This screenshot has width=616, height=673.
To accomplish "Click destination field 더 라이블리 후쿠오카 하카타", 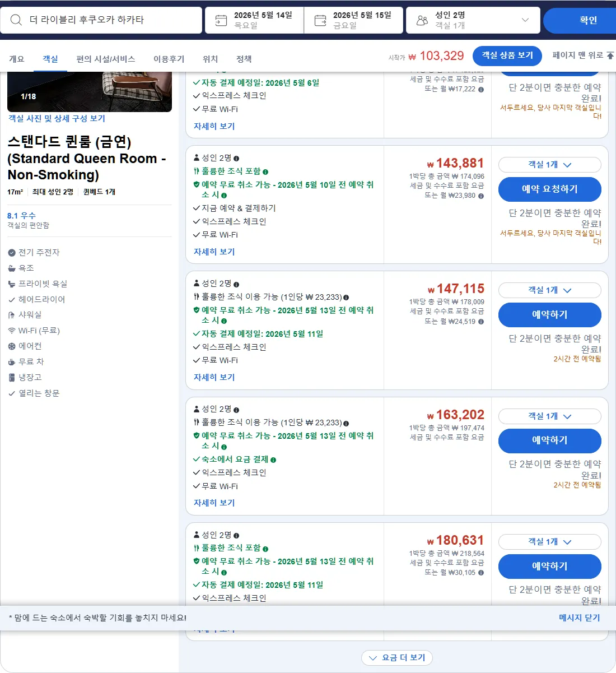I will click(x=101, y=20).
